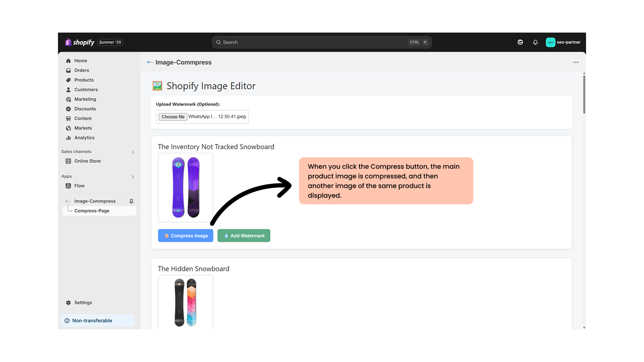Open the Online Store sales channel
The width and height of the screenshot is (644, 362).
click(87, 161)
